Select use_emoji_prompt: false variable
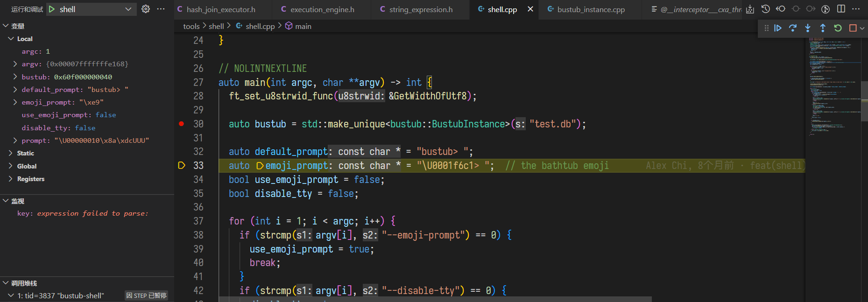This screenshot has width=868, height=302. tap(87, 115)
